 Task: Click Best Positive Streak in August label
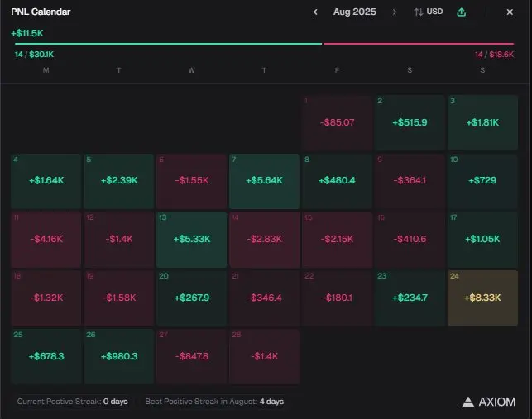pos(214,402)
